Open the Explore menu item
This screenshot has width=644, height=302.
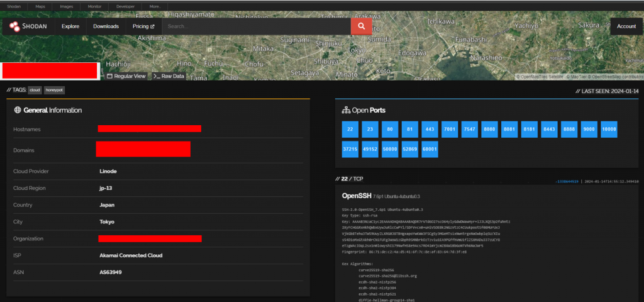click(70, 26)
